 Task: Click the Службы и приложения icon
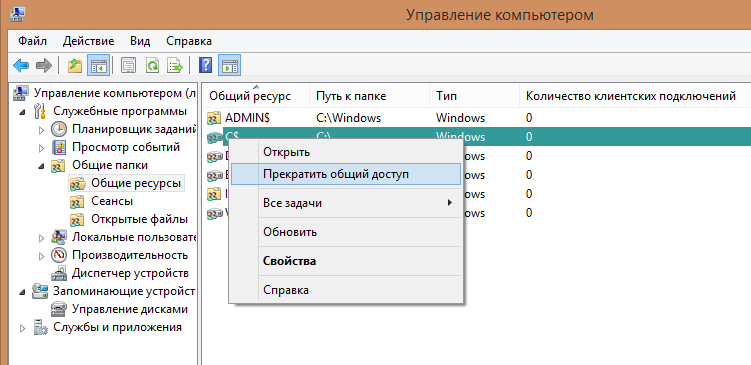point(40,328)
